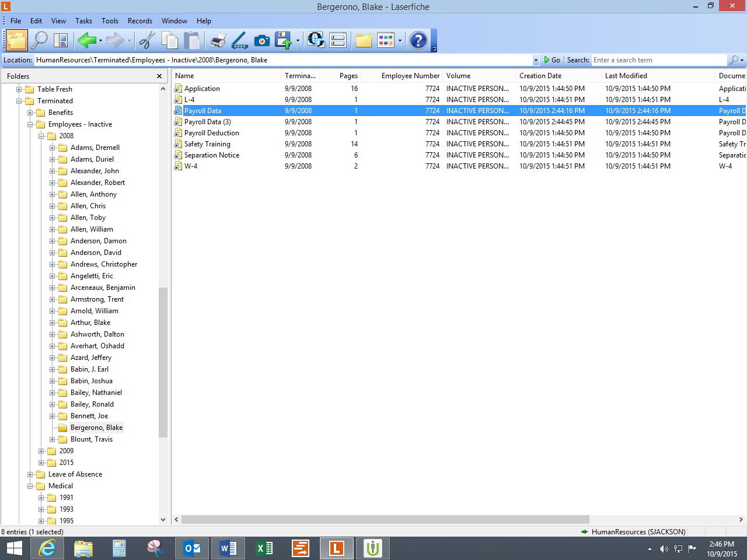Click the magnifying glass search toolbar icon
The image size is (747, 560).
pos(40,40)
